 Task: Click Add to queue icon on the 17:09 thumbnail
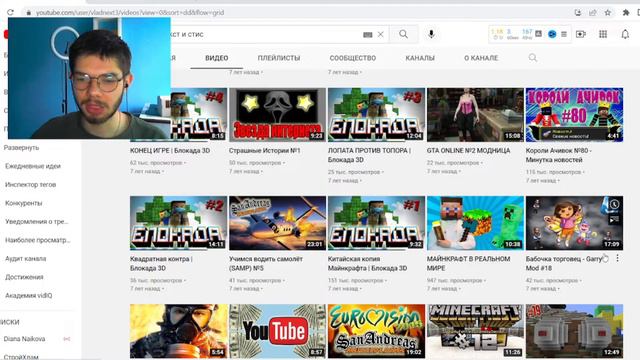tap(614, 220)
